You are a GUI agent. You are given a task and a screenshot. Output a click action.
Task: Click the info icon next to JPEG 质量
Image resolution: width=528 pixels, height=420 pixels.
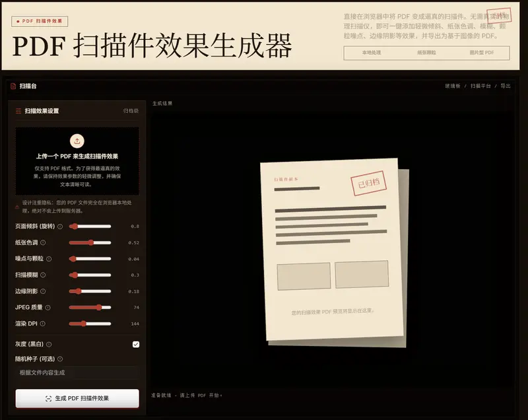tap(48, 308)
